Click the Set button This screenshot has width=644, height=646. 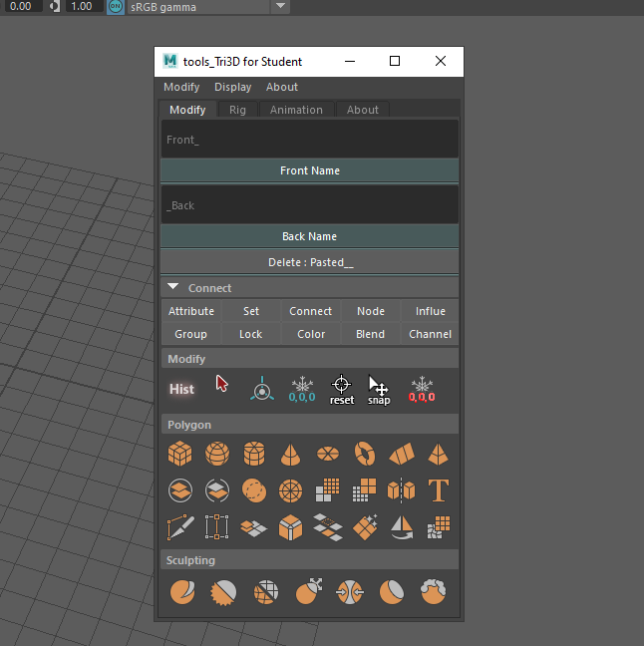[x=251, y=311]
